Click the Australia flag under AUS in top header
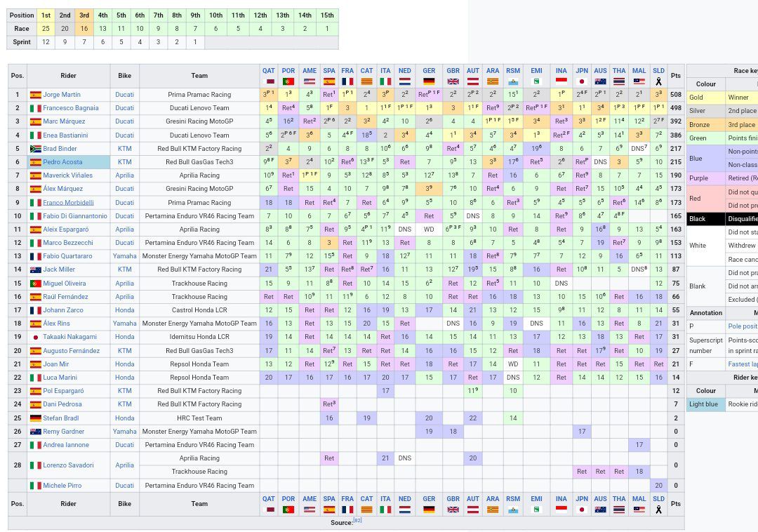 click(600, 81)
